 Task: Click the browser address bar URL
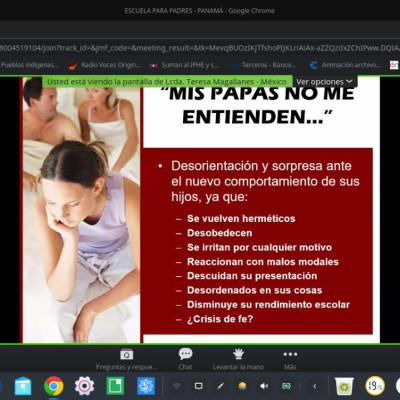200,48
